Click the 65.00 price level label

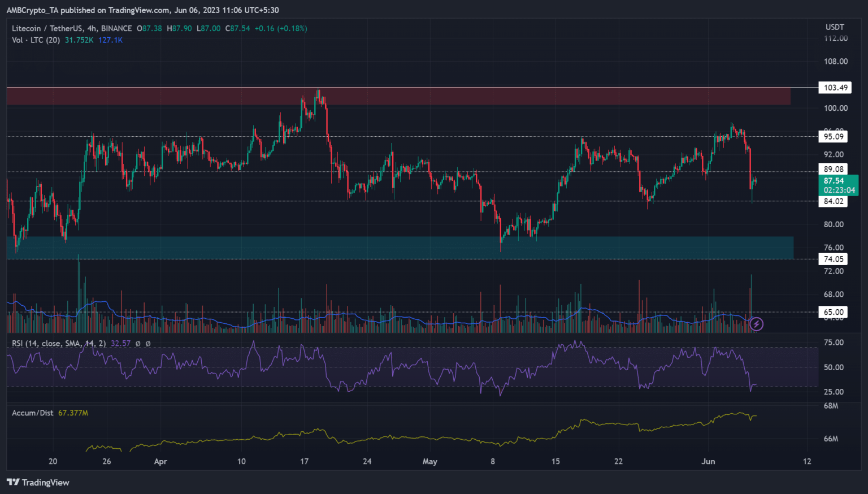pos(833,312)
